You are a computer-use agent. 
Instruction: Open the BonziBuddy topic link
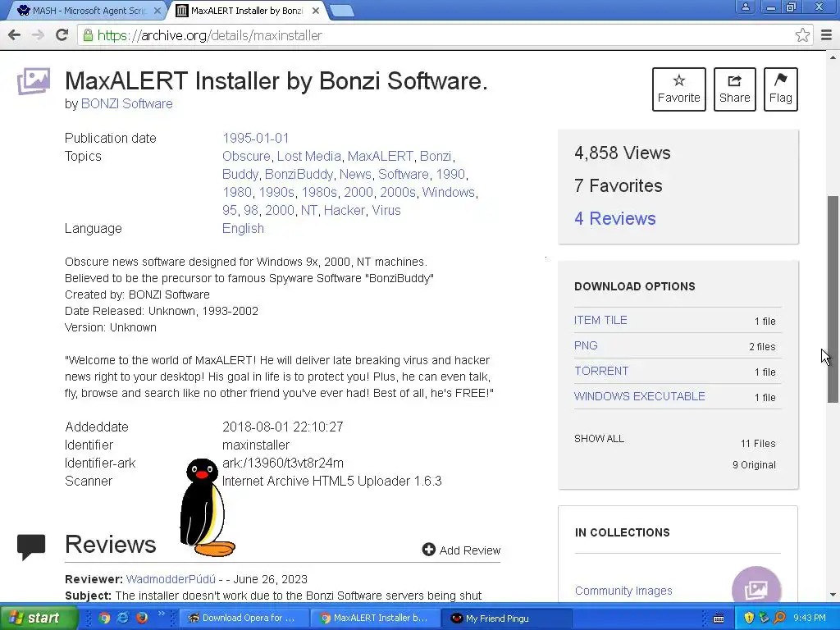(x=299, y=174)
